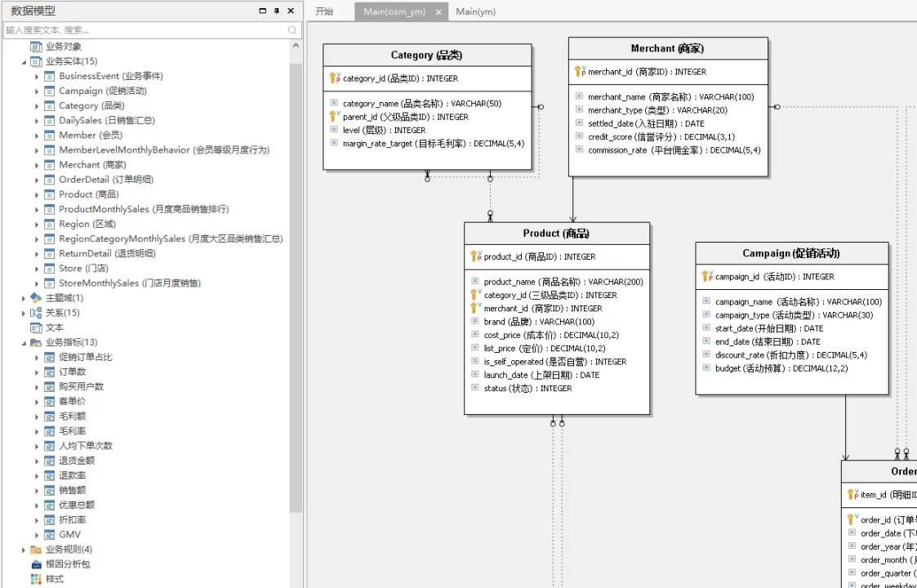
Task: Click the discount_rate field in Campaign
Action: (791, 354)
